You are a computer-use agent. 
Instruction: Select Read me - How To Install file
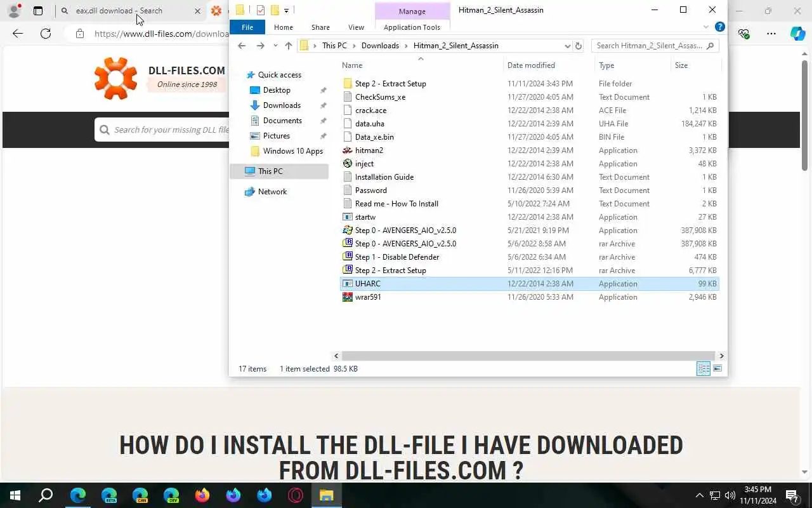(396, 204)
